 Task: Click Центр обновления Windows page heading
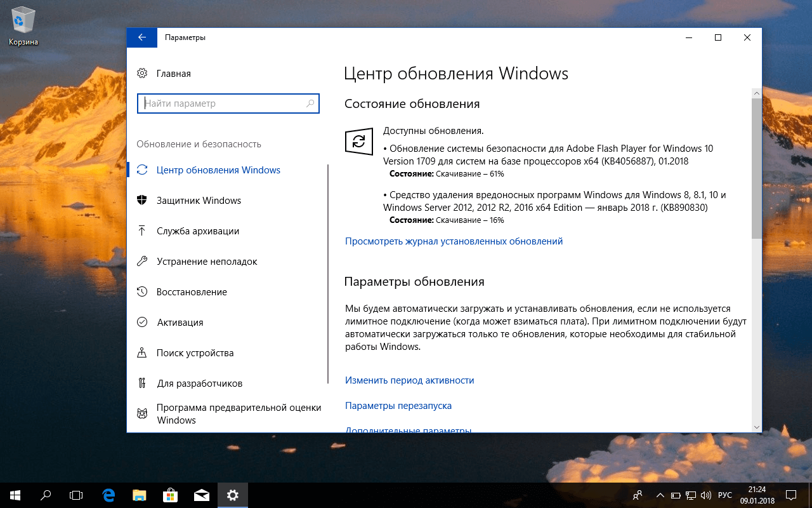[x=456, y=74]
